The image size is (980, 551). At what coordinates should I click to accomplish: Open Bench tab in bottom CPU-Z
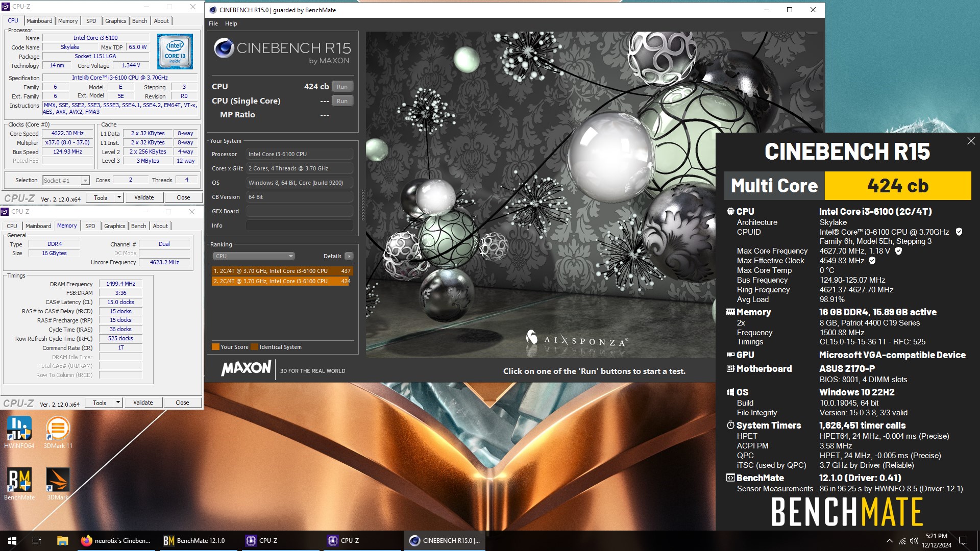tap(138, 226)
